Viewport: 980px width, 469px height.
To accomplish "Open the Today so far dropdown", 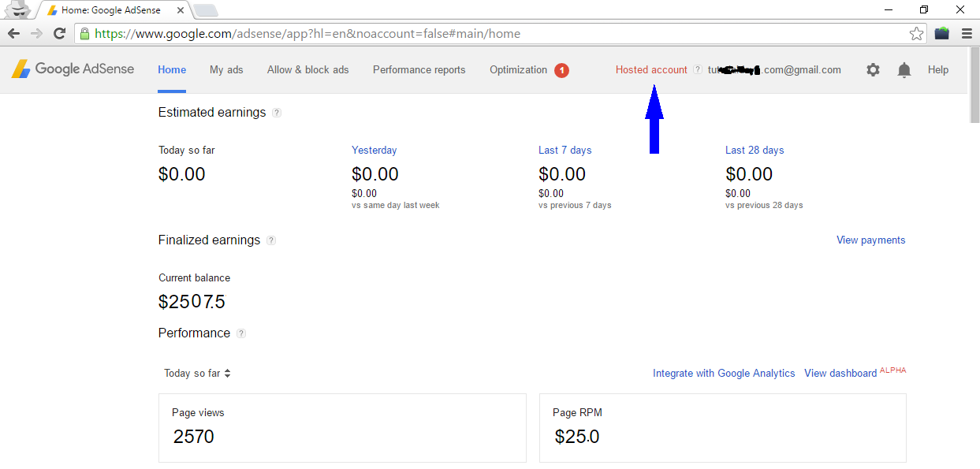I will tap(197, 374).
